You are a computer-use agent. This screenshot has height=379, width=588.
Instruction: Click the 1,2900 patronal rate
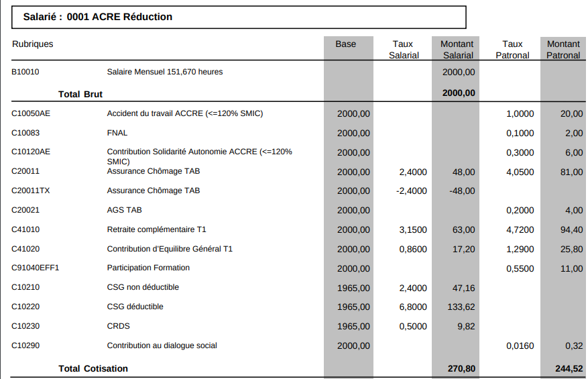(x=520, y=250)
